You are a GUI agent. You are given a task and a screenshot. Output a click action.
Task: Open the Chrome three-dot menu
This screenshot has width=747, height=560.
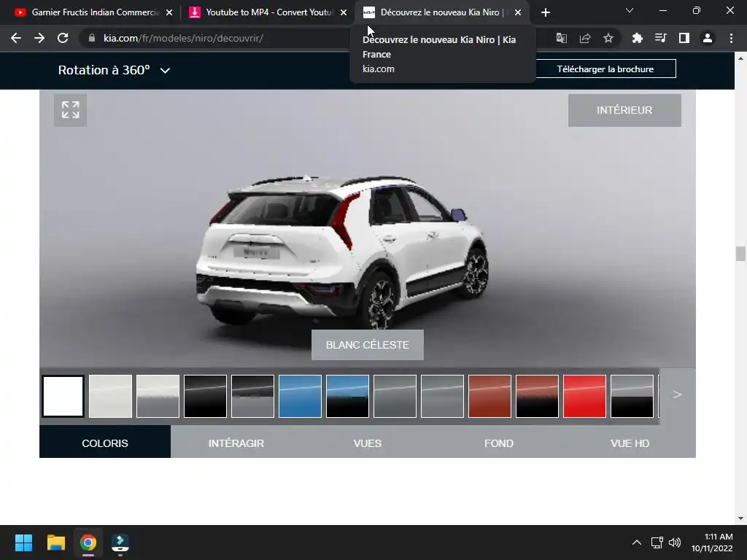click(x=731, y=38)
